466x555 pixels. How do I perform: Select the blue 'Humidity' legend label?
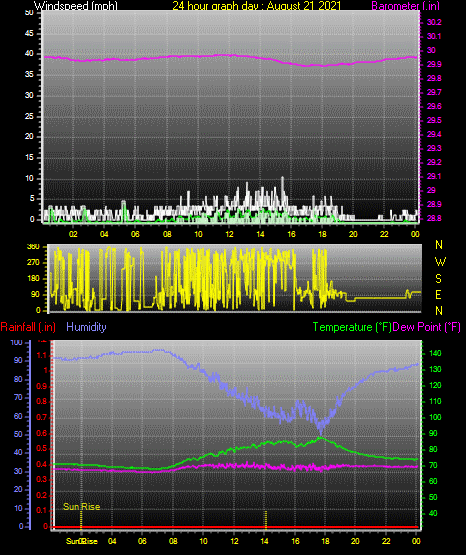click(x=86, y=327)
